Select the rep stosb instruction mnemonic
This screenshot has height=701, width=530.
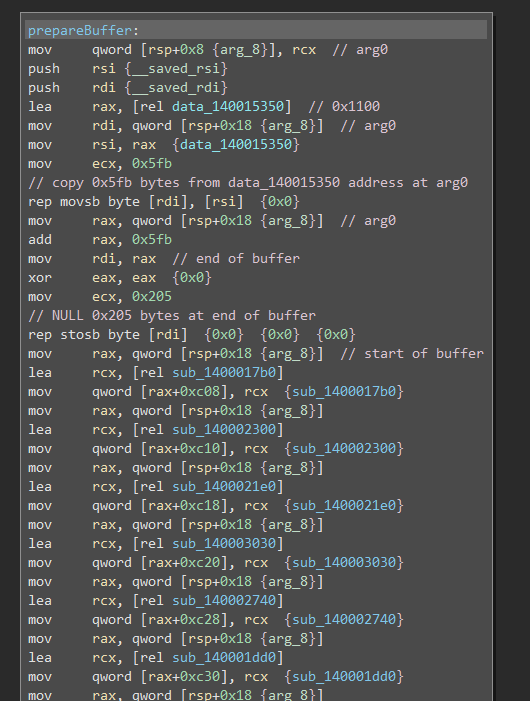coord(64,334)
